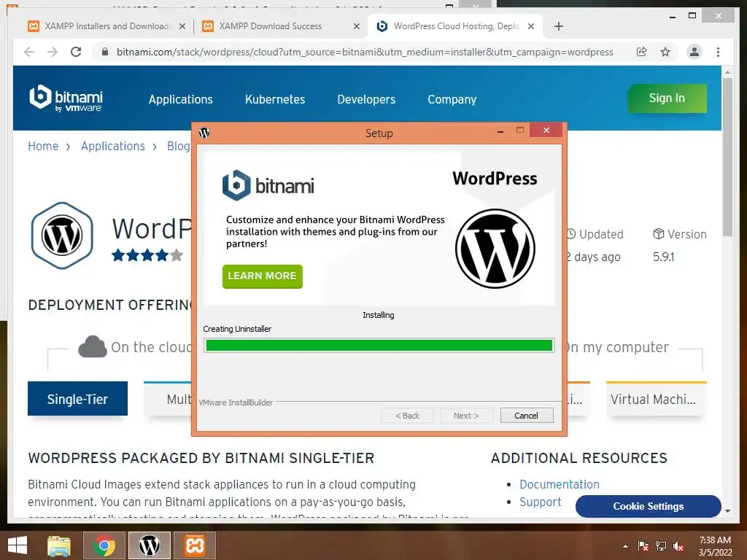Click the green installation progress bar

379,345
